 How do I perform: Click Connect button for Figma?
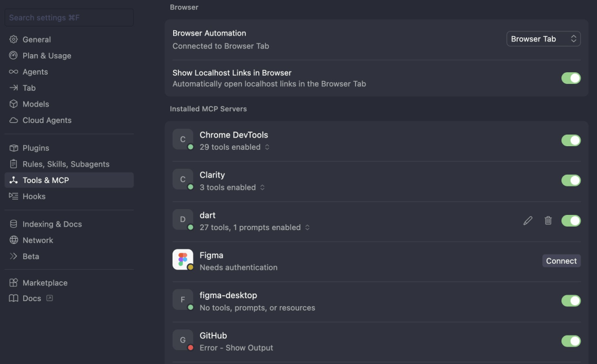pos(561,261)
